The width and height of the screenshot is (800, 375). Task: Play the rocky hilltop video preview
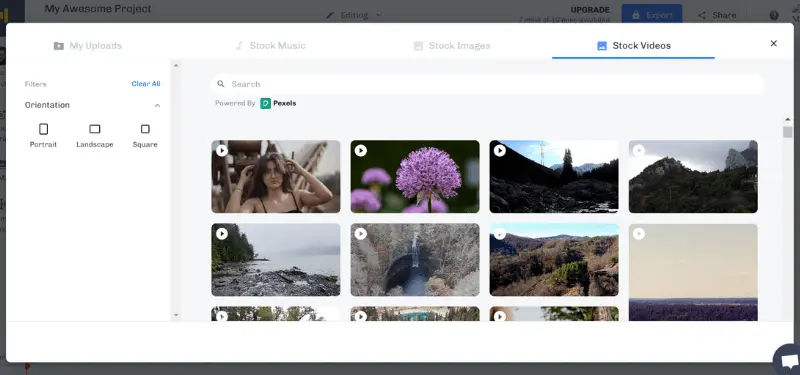point(639,151)
